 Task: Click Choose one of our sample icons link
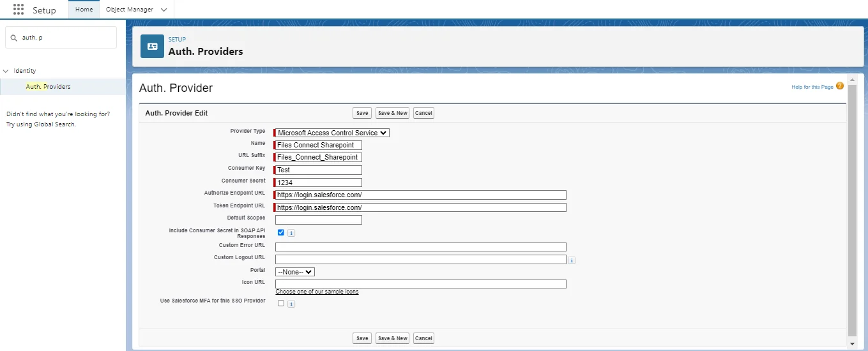317,292
